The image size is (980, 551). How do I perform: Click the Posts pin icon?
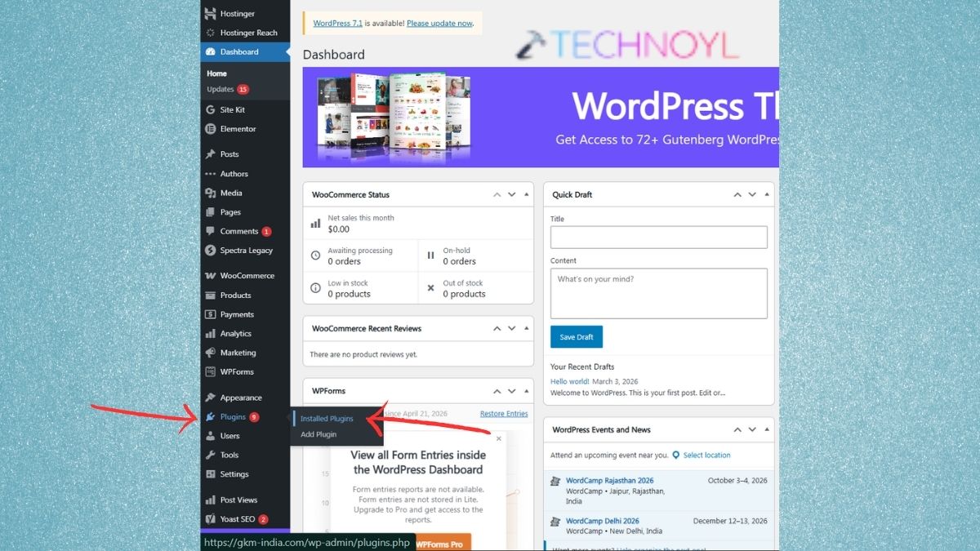tap(211, 154)
